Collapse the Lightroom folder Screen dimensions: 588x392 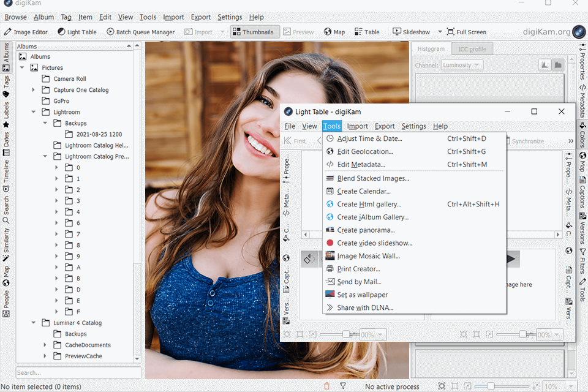click(34, 112)
